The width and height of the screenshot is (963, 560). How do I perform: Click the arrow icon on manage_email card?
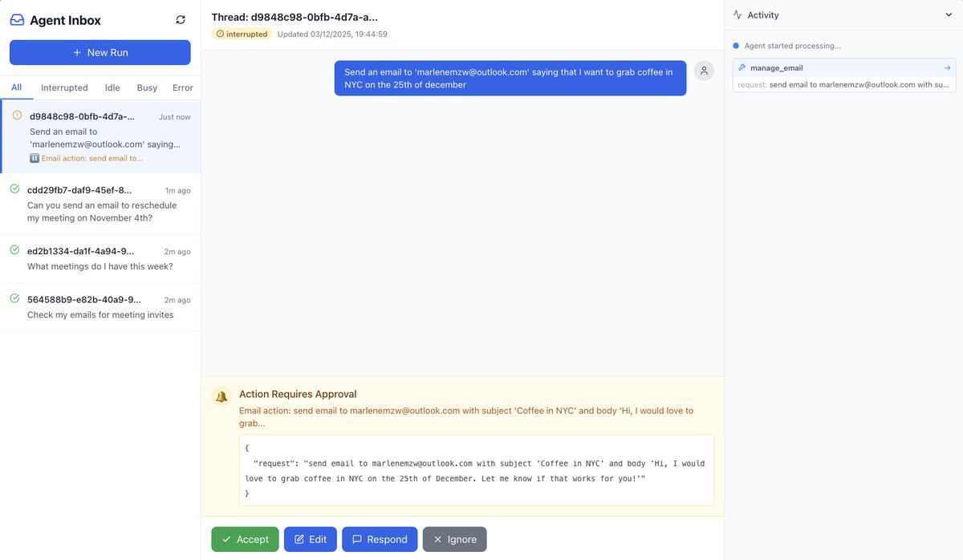pos(948,68)
